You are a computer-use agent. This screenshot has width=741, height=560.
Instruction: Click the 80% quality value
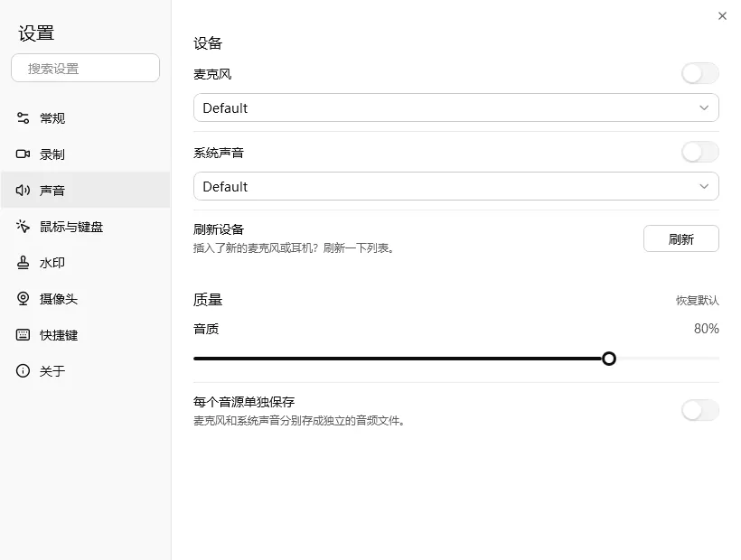pyautogui.click(x=706, y=329)
